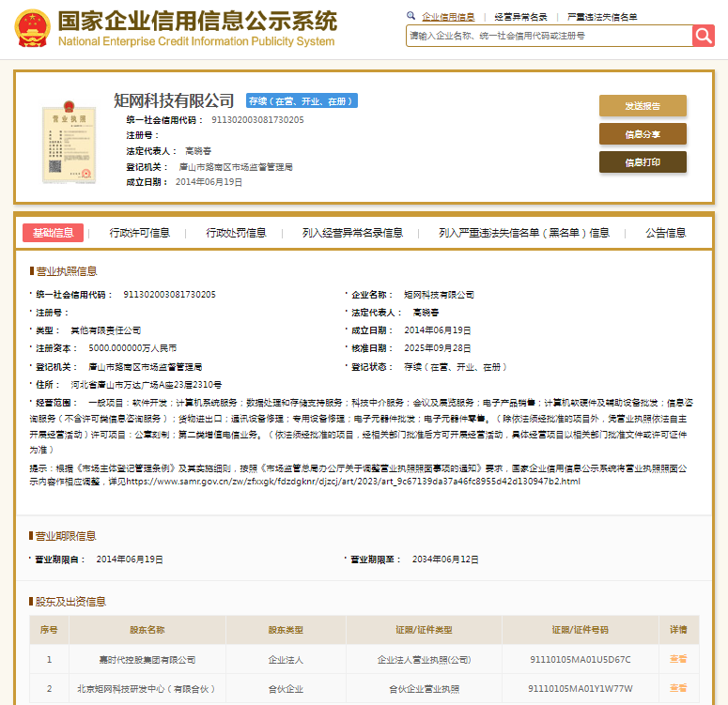Viewport: 728px width, 705px height.
Task: Click the site title 国家企业信用信息公示系统
Action: (197, 21)
